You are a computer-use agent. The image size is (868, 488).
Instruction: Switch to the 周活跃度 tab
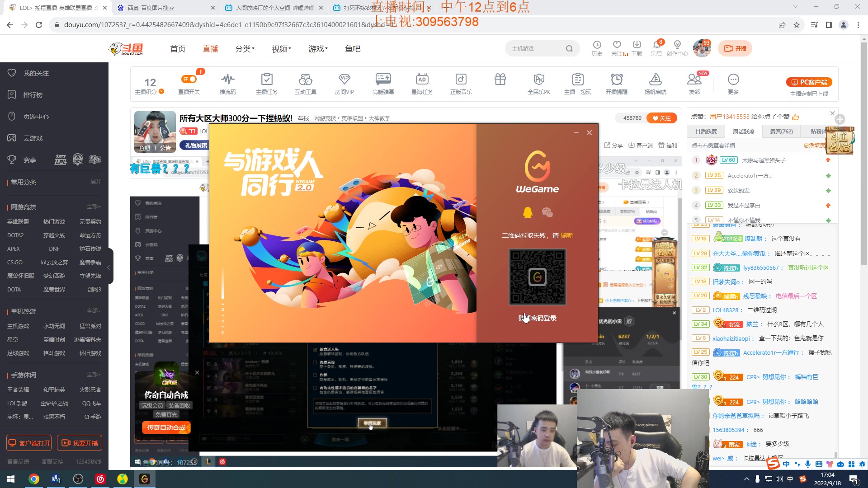click(x=744, y=131)
